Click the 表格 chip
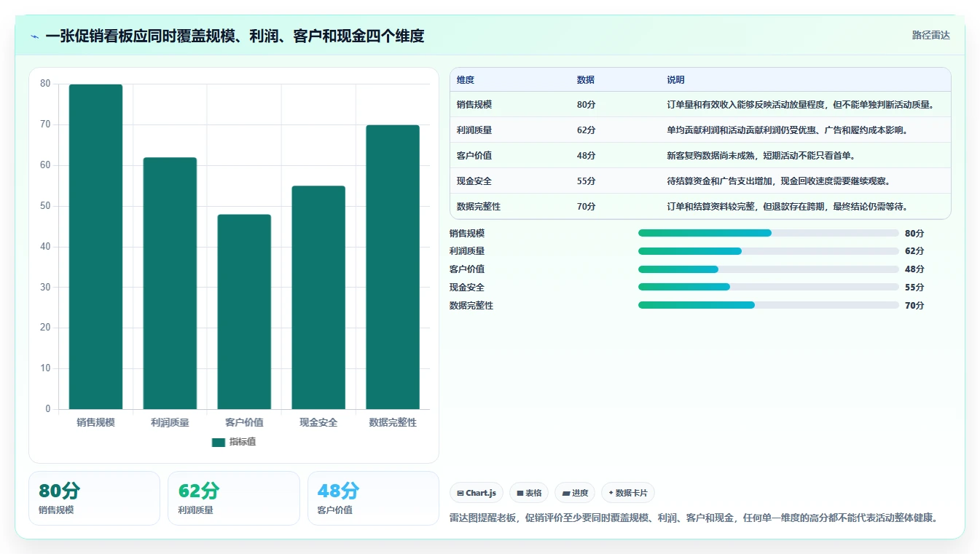Image resolution: width=980 pixels, height=554 pixels. tap(529, 493)
